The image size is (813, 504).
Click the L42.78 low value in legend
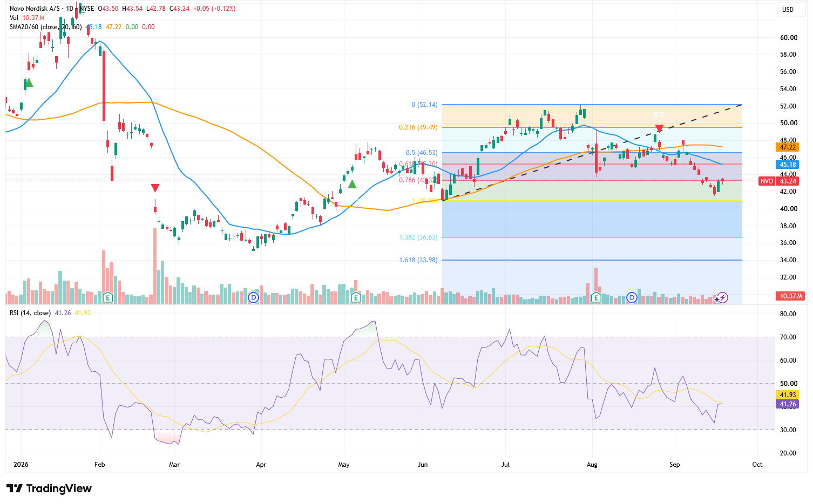tap(155, 9)
